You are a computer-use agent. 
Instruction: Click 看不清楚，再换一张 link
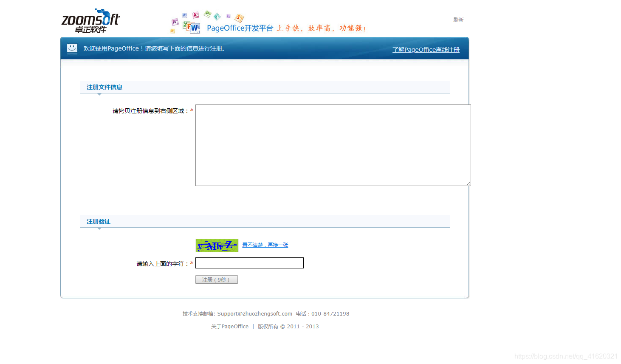click(265, 245)
